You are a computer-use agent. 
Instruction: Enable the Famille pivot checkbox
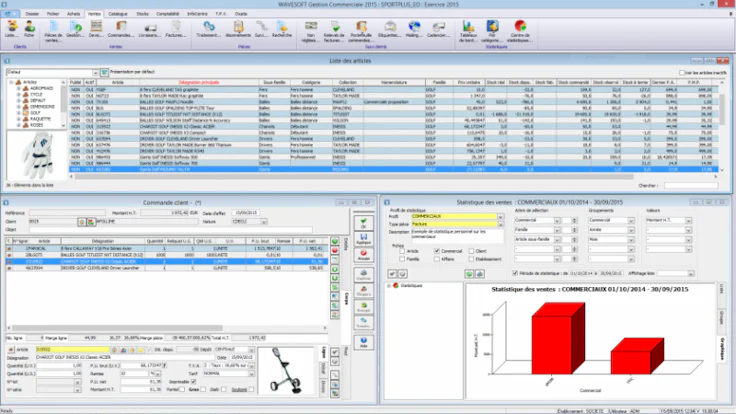(x=405, y=258)
